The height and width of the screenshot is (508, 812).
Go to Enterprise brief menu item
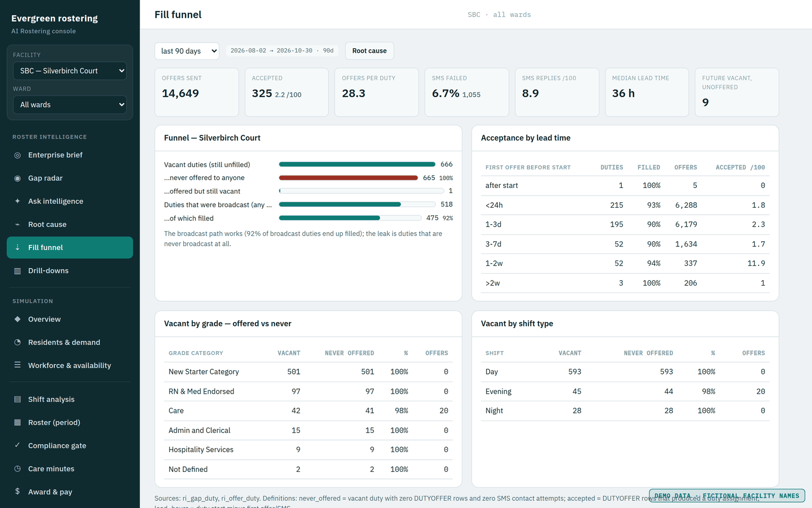pyautogui.click(x=70, y=155)
